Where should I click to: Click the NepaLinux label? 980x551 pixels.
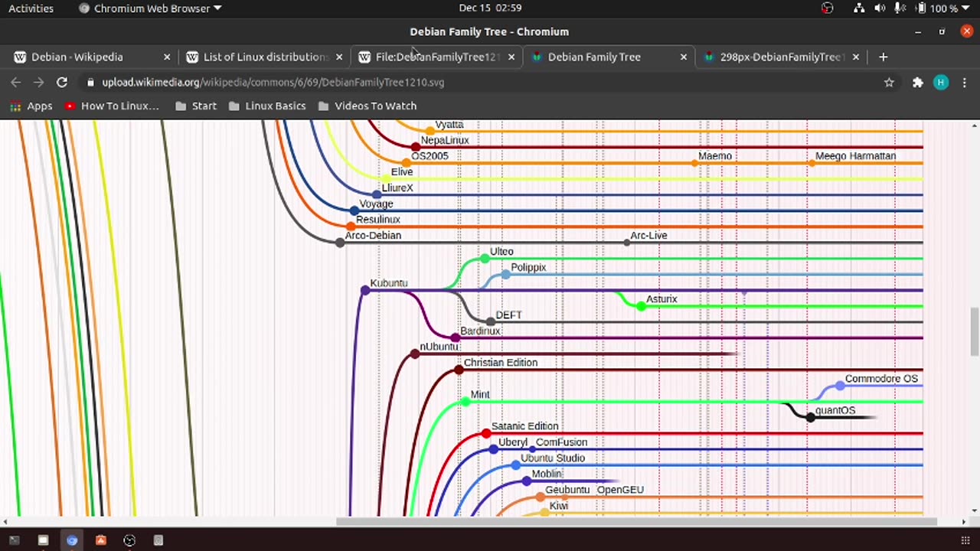click(445, 140)
